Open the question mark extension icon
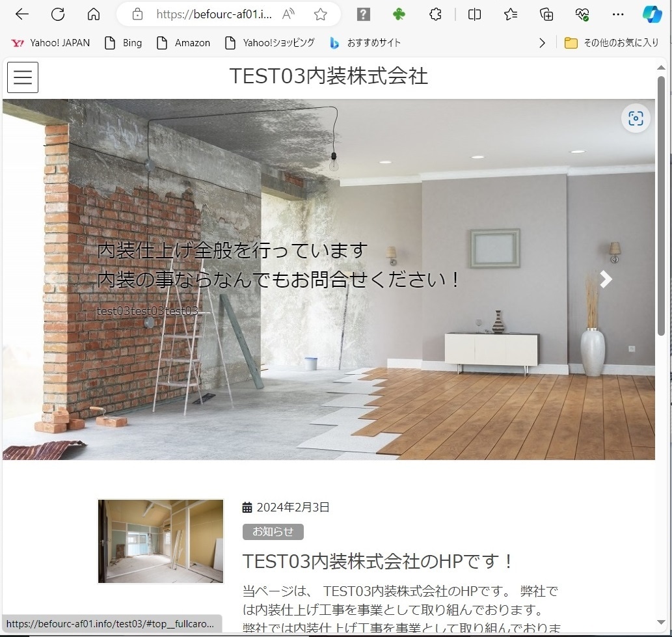 click(364, 14)
